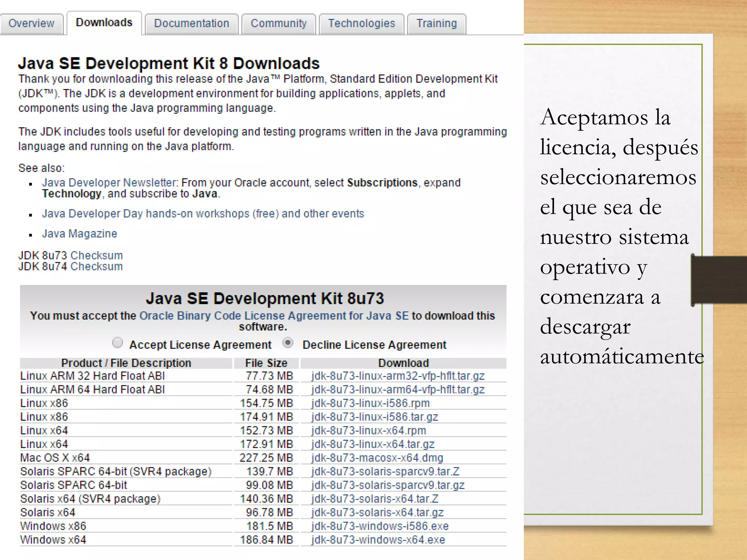Download jdk-8u73-linux-arm32-vfp-hflt.tar.gz

coord(398,376)
